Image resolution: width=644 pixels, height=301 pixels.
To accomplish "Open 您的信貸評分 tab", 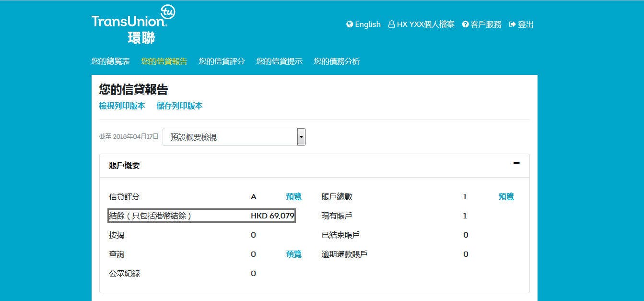I will (222, 61).
